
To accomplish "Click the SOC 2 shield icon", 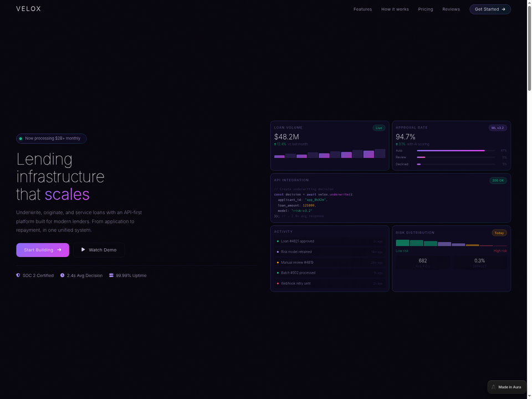I will (x=18, y=275).
